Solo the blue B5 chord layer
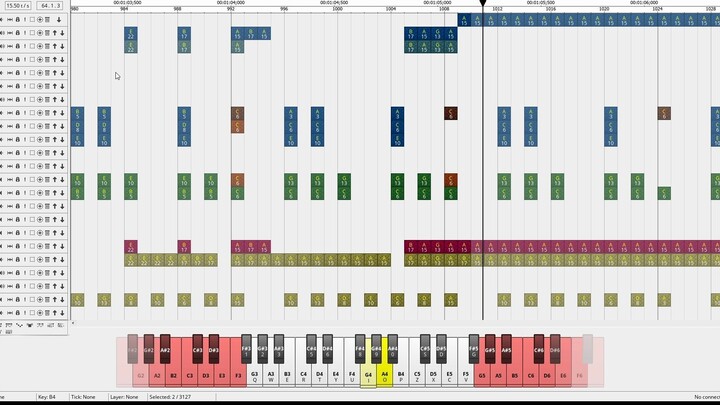The height and width of the screenshot is (405, 720). click(x=25, y=113)
